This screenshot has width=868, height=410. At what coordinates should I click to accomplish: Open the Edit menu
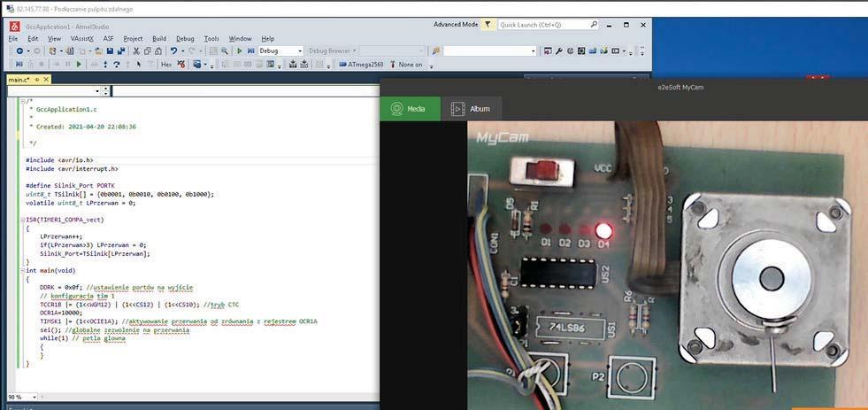click(33, 39)
